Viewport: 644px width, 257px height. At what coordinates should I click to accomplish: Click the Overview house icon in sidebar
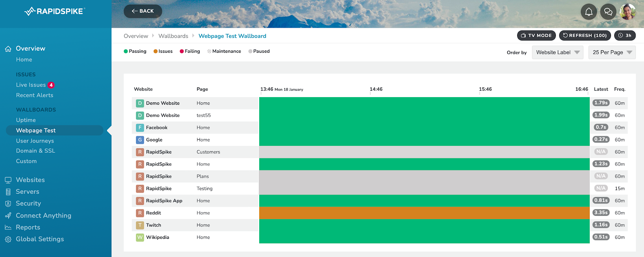click(8, 49)
